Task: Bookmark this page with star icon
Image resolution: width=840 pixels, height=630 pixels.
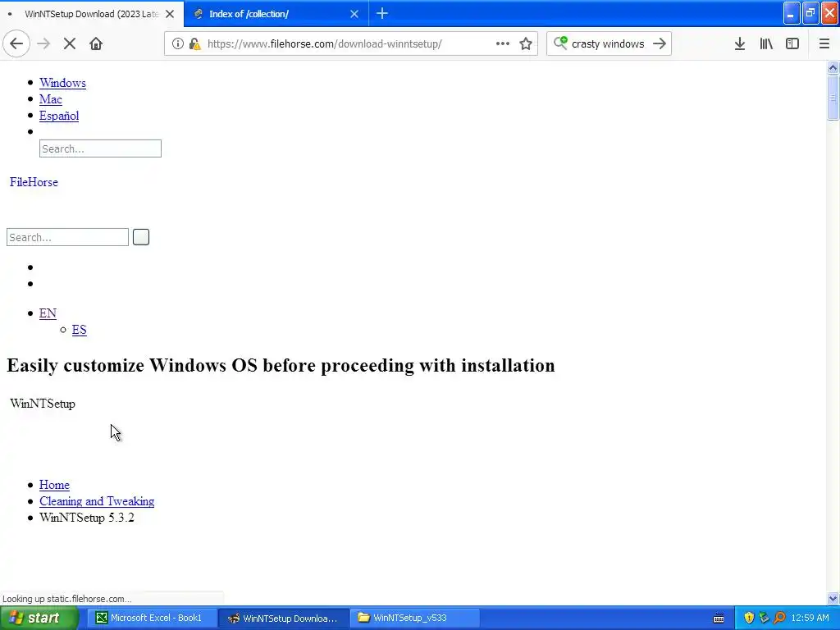Action: pyautogui.click(x=526, y=44)
